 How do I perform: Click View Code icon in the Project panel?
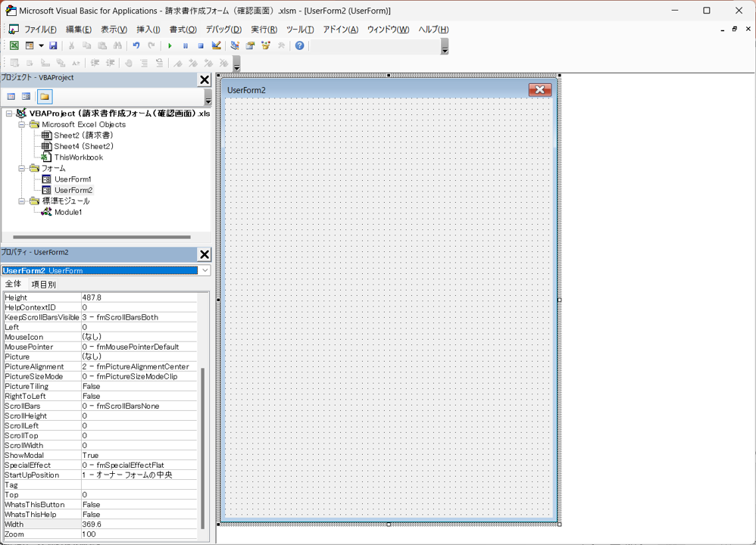(11, 97)
